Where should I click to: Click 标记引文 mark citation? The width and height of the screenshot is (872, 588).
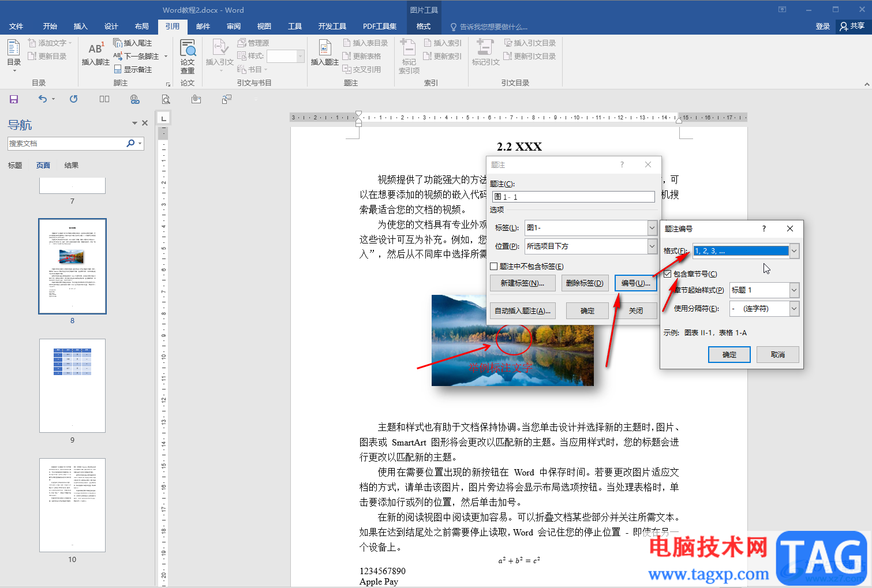[485, 53]
